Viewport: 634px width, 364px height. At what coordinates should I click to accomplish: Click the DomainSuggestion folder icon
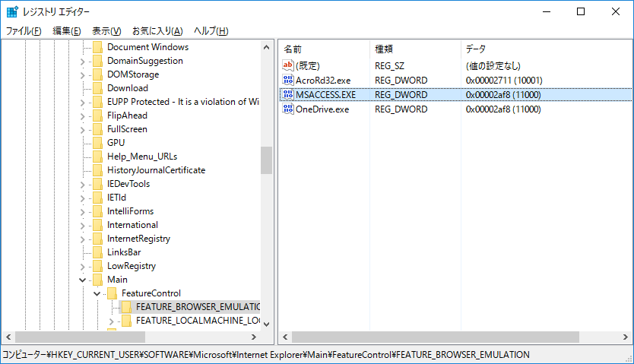point(97,61)
